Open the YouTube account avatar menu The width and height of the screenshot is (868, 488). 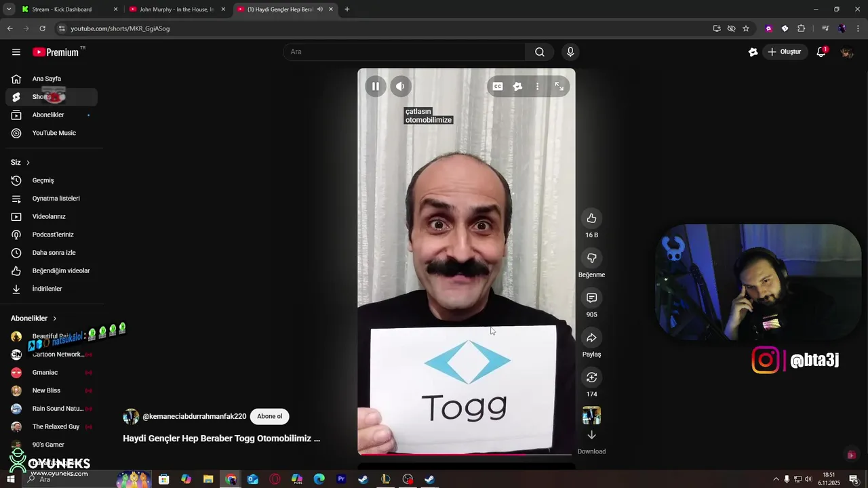(x=847, y=52)
